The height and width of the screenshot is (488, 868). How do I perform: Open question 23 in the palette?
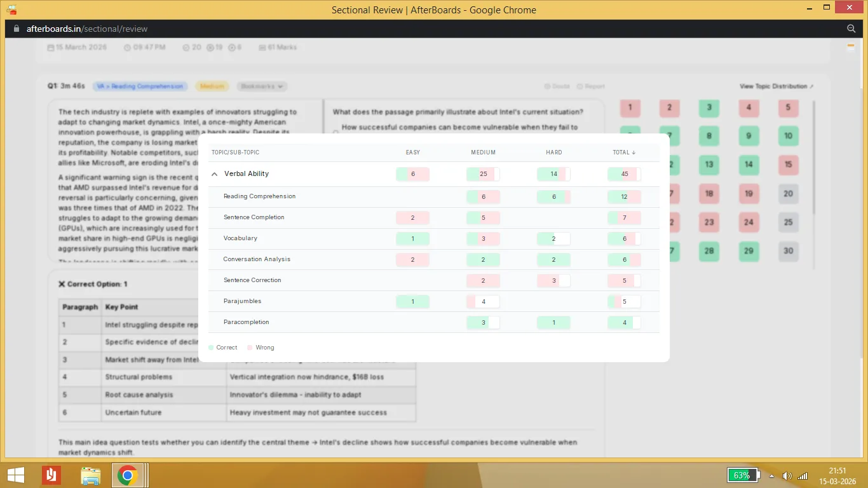pyautogui.click(x=709, y=222)
